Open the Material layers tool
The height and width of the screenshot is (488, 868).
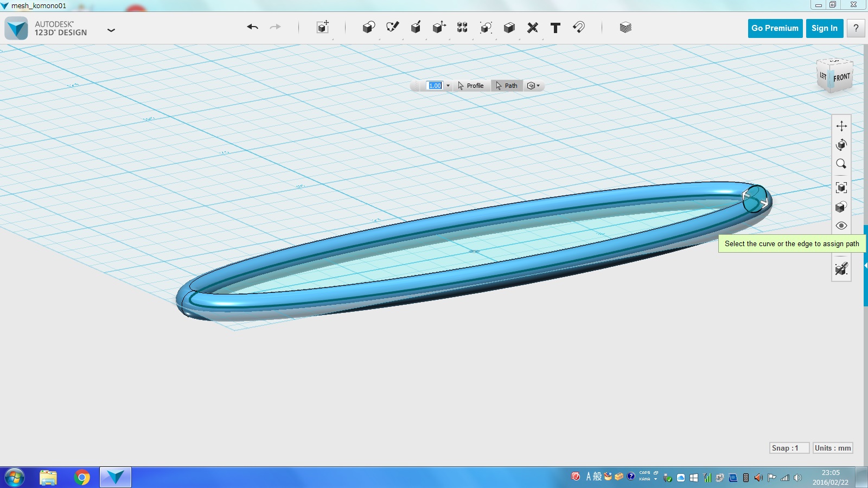coord(626,27)
